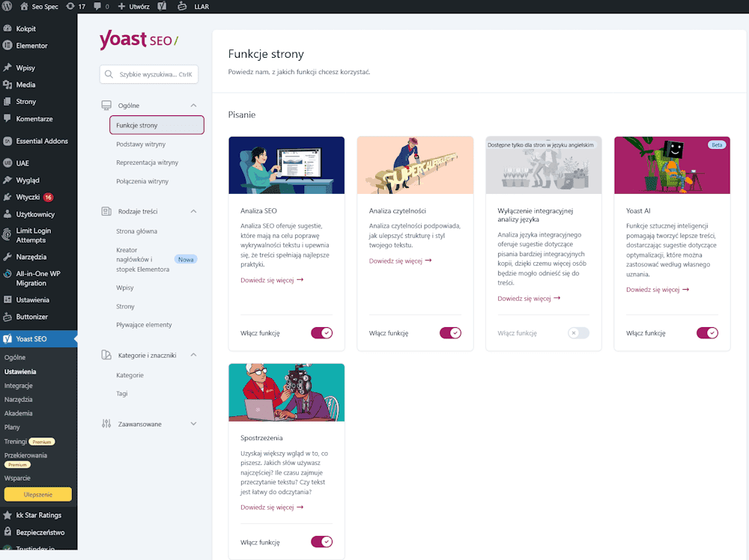Turn off Analiza czytelności toggle
749x560 pixels.
(x=450, y=332)
